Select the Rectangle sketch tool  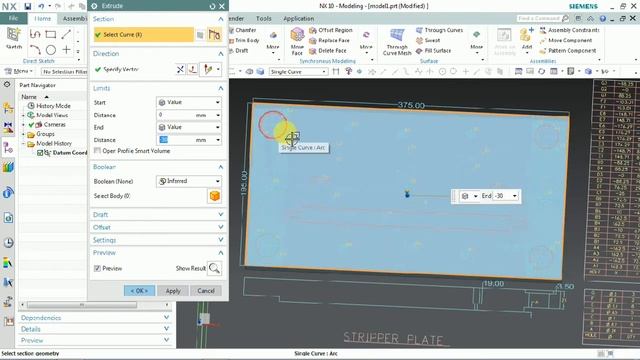tap(51, 35)
